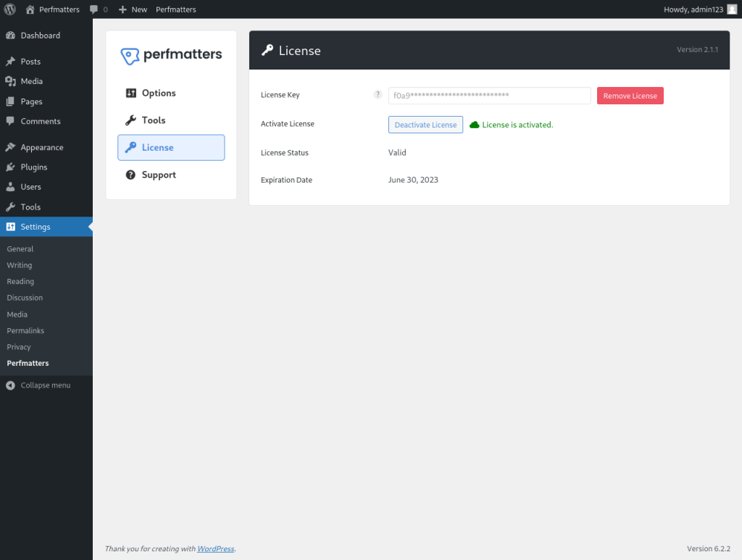Click Settings in sidebar menu
This screenshot has width=742, height=560.
pyautogui.click(x=46, y=227)
